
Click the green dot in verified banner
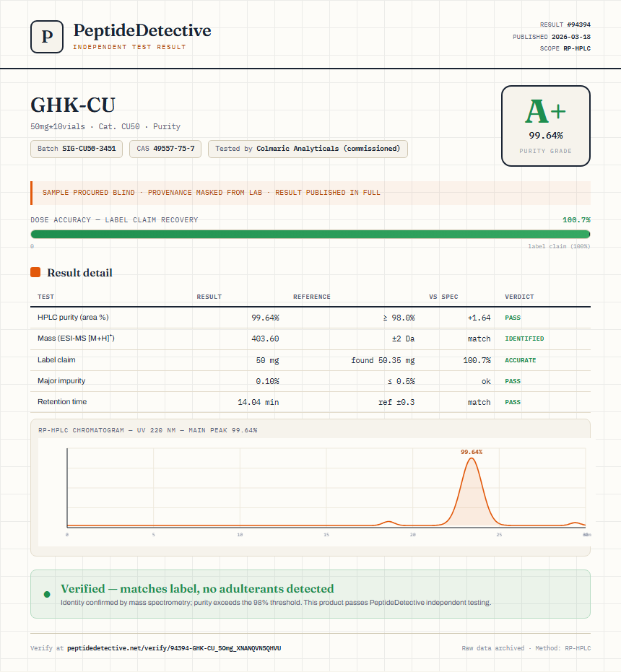click(x=47, y=594)
